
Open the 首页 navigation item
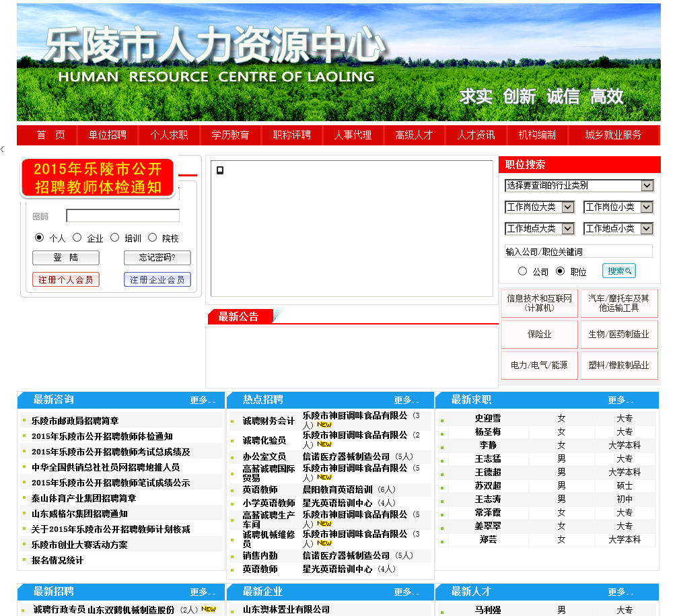point(51,135)
